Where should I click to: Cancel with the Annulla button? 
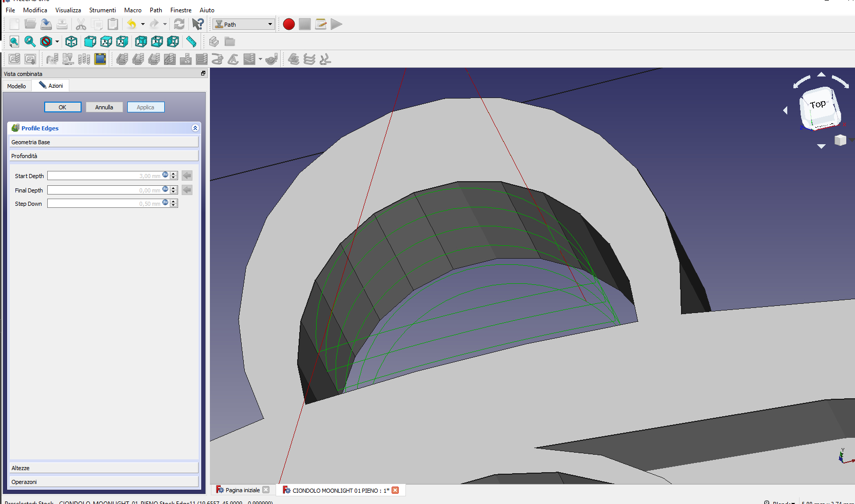104,107
